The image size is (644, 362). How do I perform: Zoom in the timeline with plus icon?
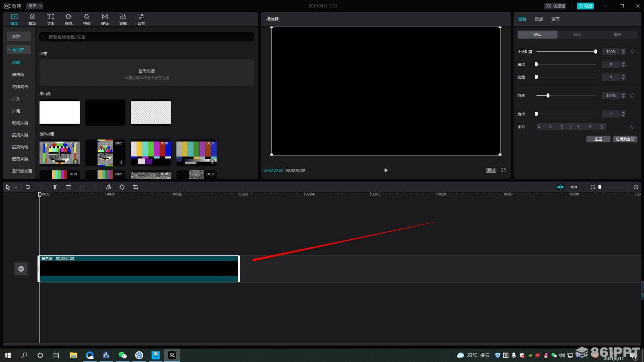(636, 187)
